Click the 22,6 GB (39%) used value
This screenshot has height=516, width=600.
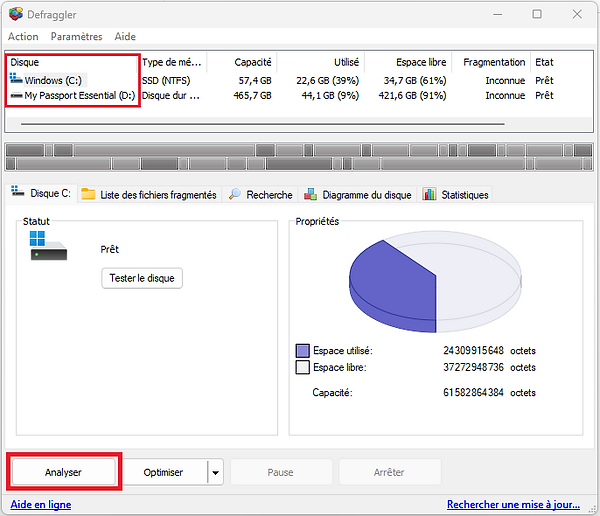click(328, 80)
